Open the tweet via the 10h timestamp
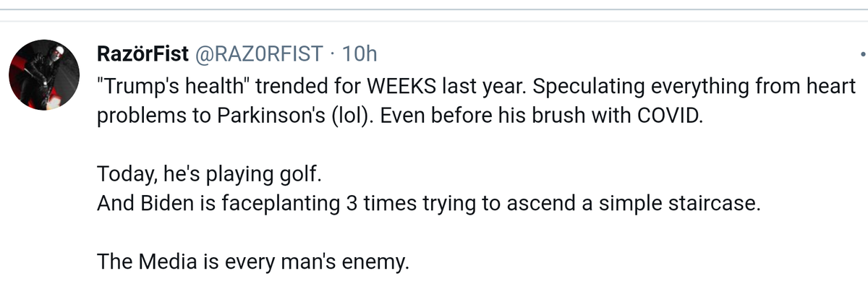Viewport: 868px width, 289px height. (x=359, y=54)
